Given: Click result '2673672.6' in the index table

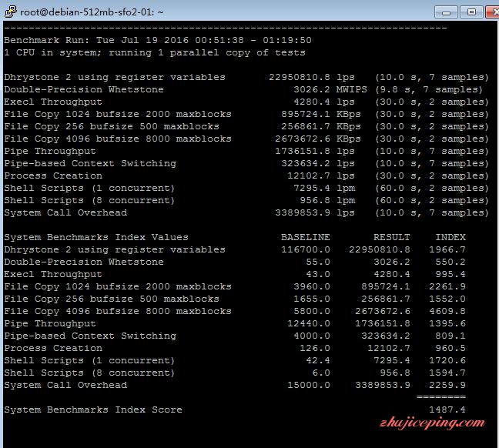Looking at the screenshot, I should point(383,312).
